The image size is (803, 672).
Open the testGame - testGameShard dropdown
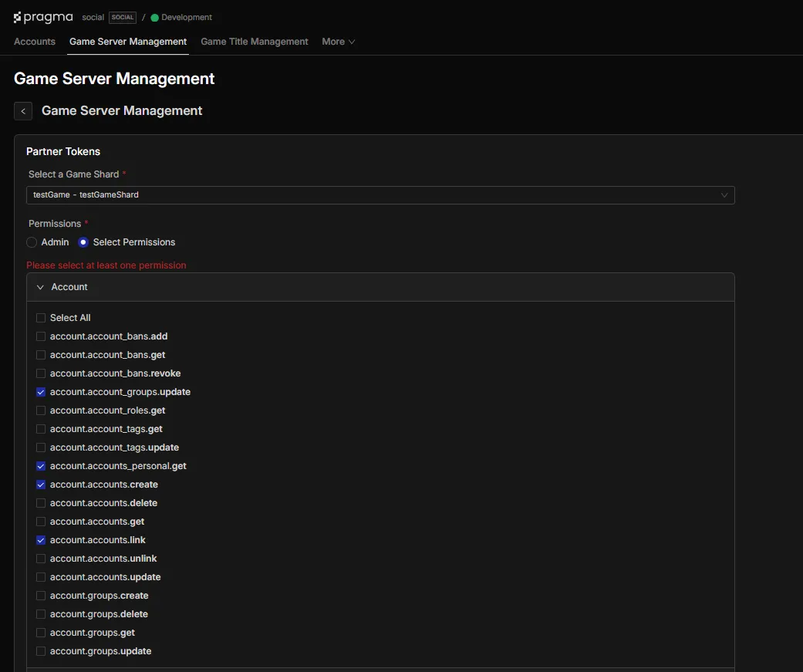382,195
